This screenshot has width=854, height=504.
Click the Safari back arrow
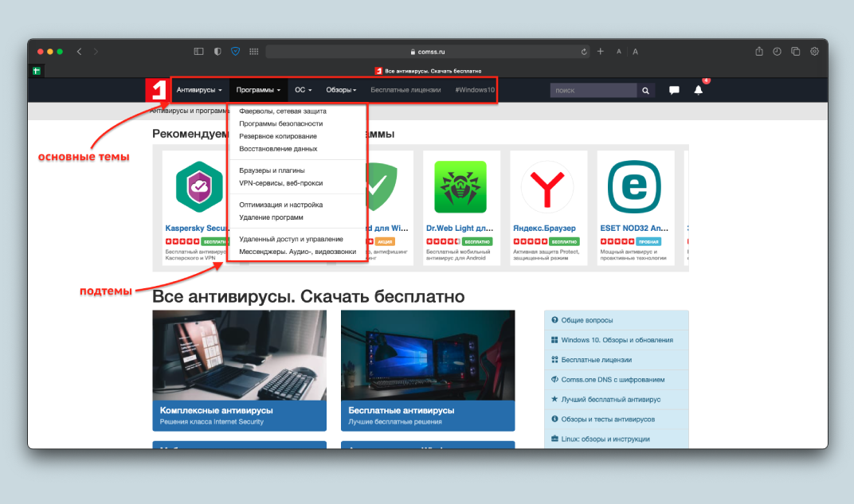point(79,52)
